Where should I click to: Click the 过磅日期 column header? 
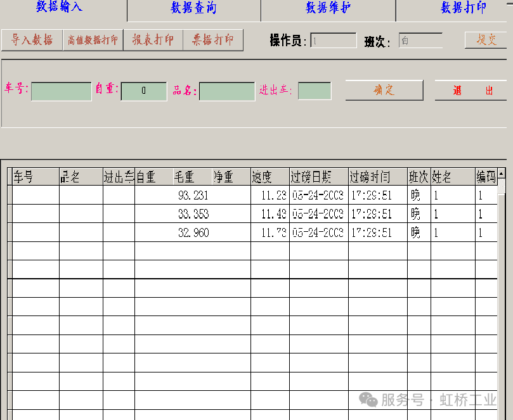318,177
